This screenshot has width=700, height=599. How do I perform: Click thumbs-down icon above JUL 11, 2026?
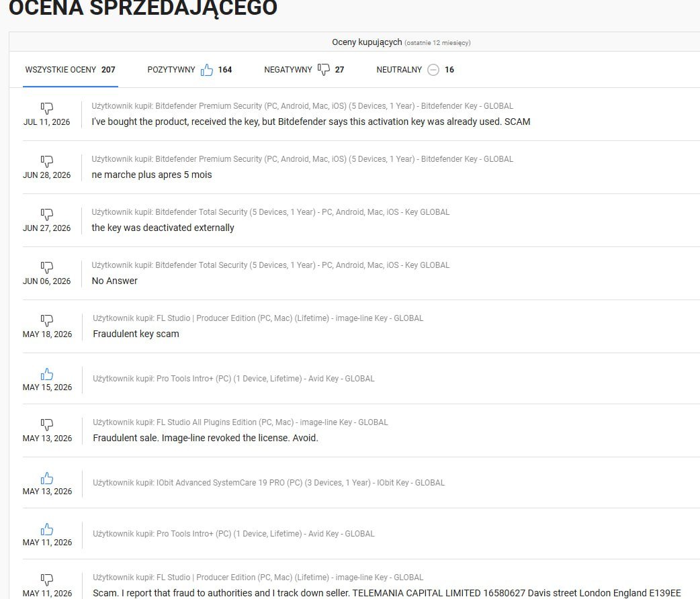click(x=47, y=108)
